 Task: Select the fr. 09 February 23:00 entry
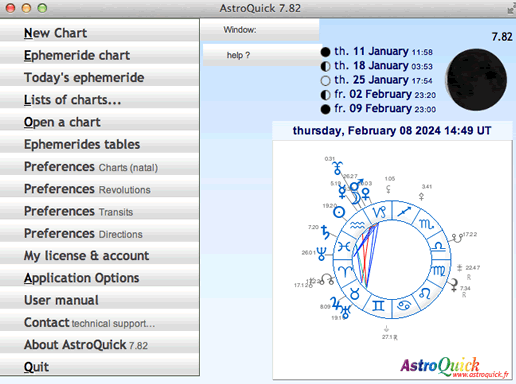[x=385, y=109]
